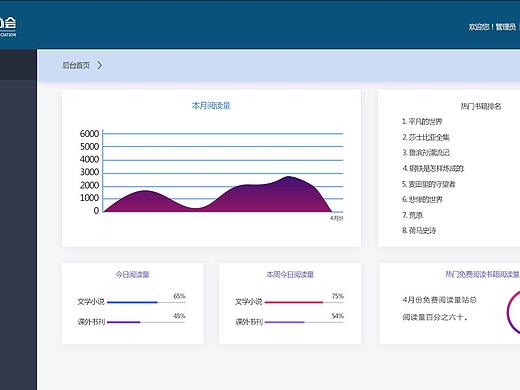This screenshot has height=390, width=520.
Task: Click the 6000 y-axis value
Action: click(89, 134)
